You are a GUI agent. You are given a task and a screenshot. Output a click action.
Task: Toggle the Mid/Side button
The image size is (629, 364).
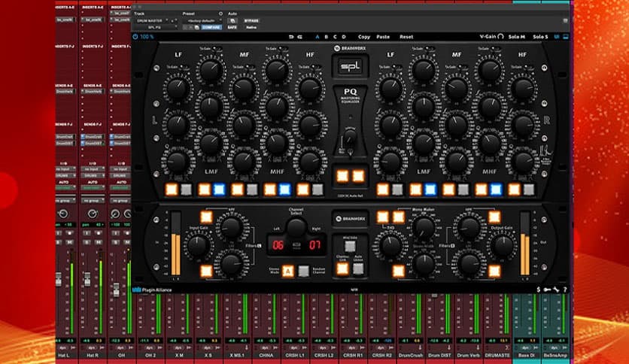click(350, 246)
